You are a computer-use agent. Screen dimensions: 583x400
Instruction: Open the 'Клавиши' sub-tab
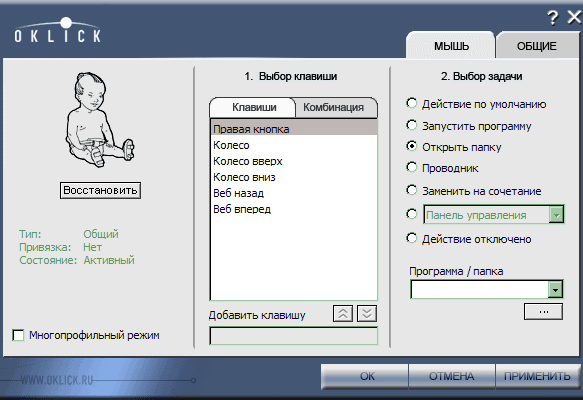[x=254, y=107]
